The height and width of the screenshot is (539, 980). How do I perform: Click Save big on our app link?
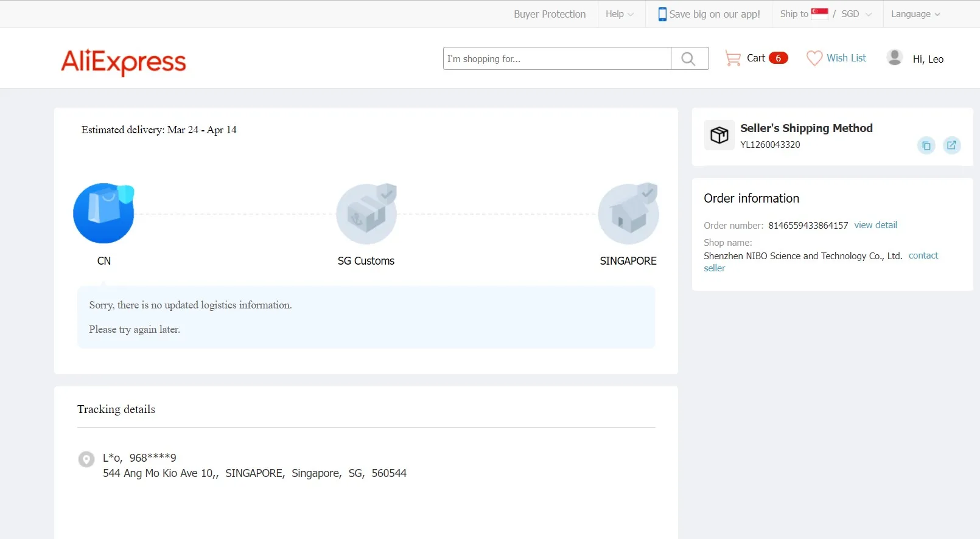pyautogui.click(x=715, y=14)
